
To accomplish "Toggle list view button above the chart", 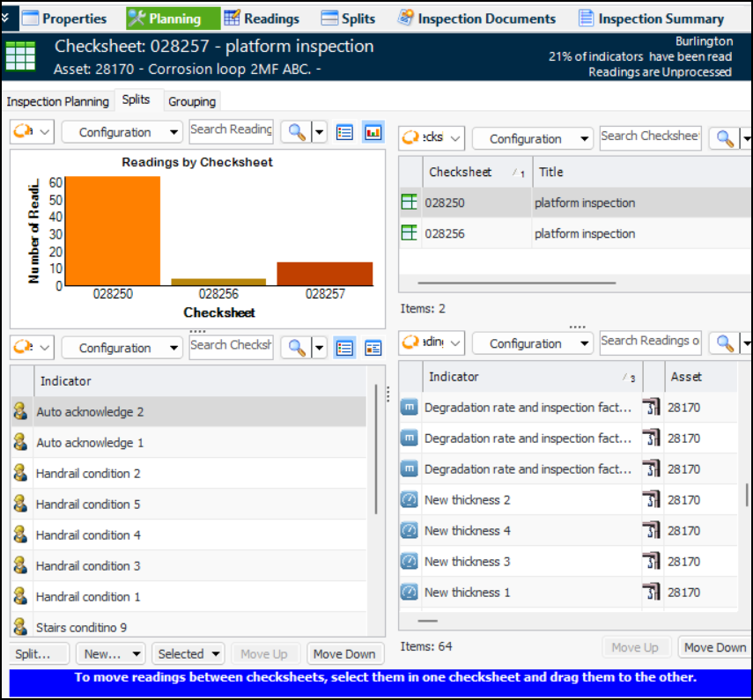I will (x=344, y=132).
